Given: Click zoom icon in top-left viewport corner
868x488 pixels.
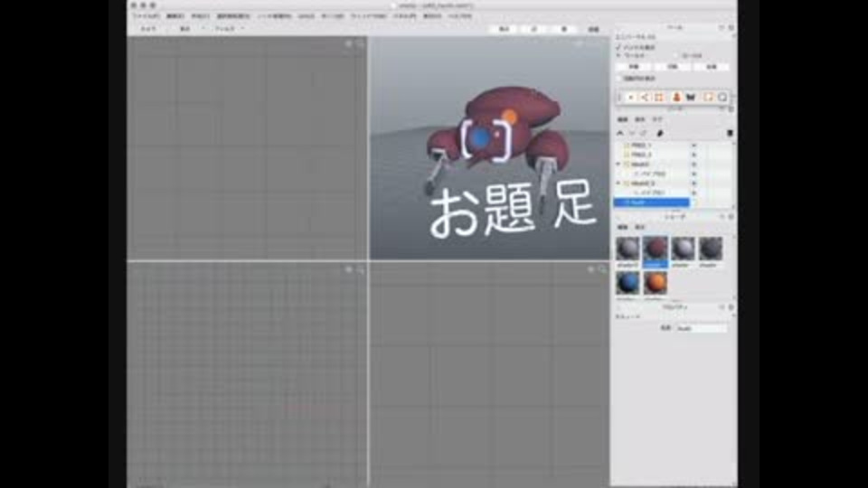Looking at the screenshot, I should (361, 43).
